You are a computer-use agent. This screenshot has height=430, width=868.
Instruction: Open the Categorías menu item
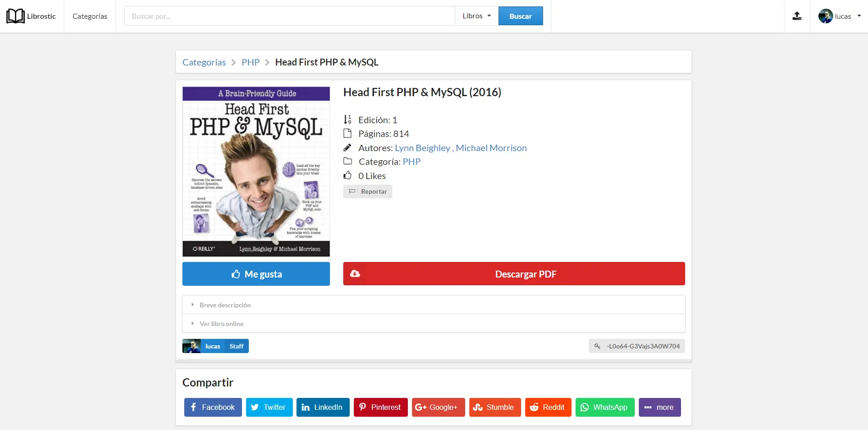pos(90,16)
